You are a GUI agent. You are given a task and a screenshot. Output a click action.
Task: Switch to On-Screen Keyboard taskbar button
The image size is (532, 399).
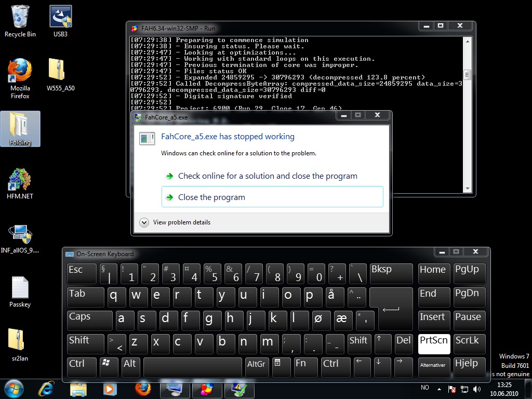coord(175,390)
